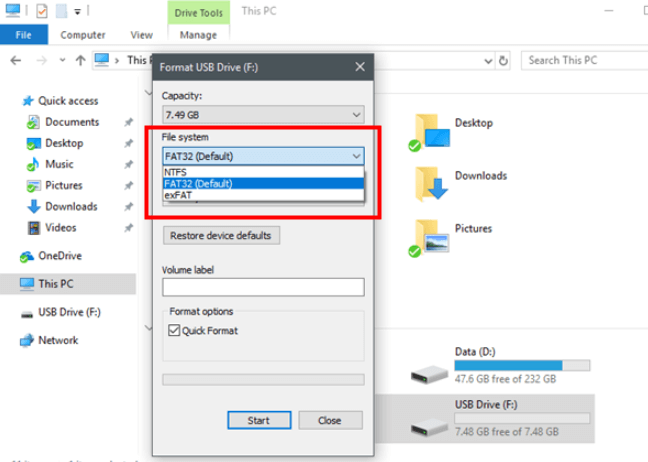Go forward with the right arrow

click(41, 61)
